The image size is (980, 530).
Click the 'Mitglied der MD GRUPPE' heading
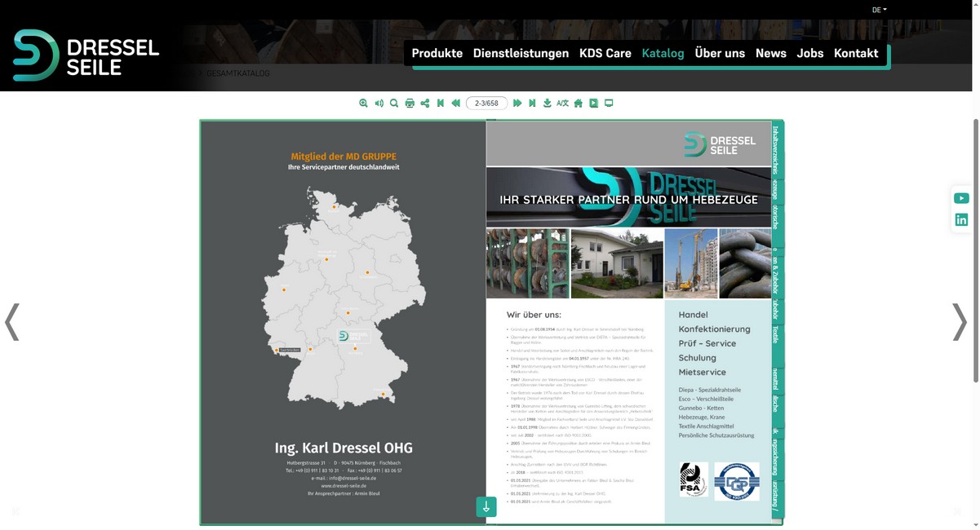tap(344, 156)
